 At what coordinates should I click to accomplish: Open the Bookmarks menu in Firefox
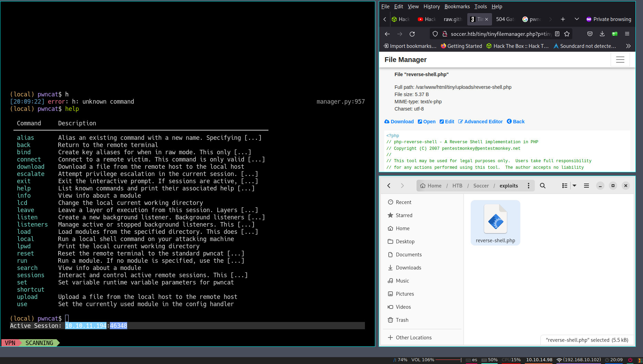tap(457, 7)
